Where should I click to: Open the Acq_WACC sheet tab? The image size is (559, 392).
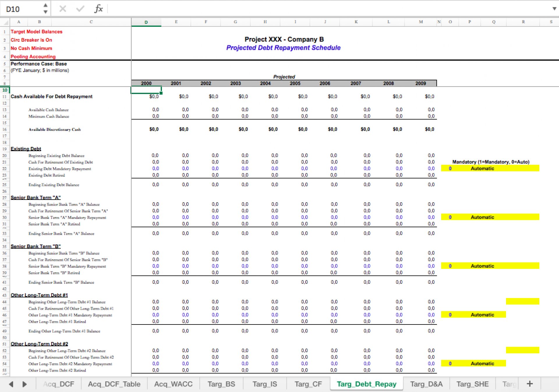point(173,384)
